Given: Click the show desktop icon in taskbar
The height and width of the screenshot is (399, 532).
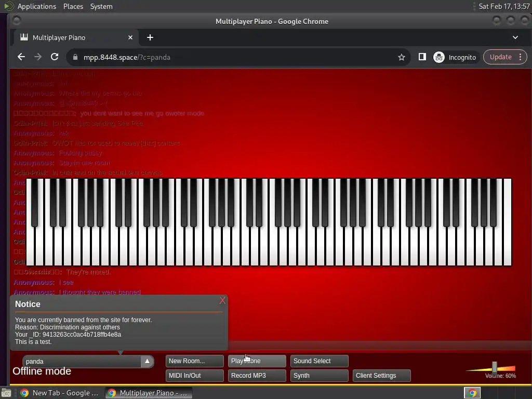Looking at the screenshot, I should [6, 393].
